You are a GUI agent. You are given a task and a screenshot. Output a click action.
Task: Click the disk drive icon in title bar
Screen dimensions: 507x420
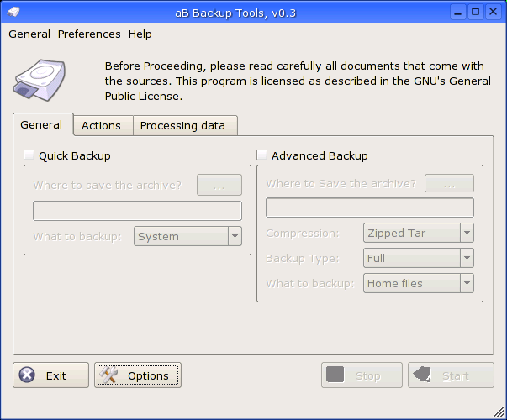pos(13,13)
